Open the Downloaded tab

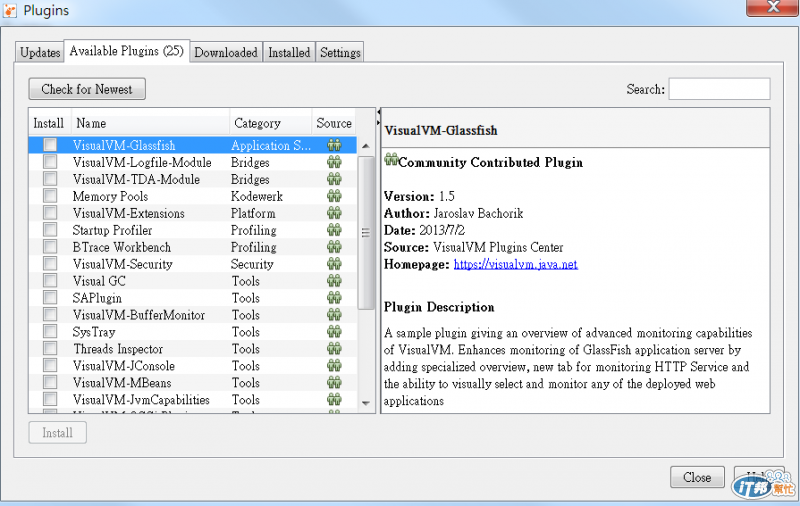point(226,53)
